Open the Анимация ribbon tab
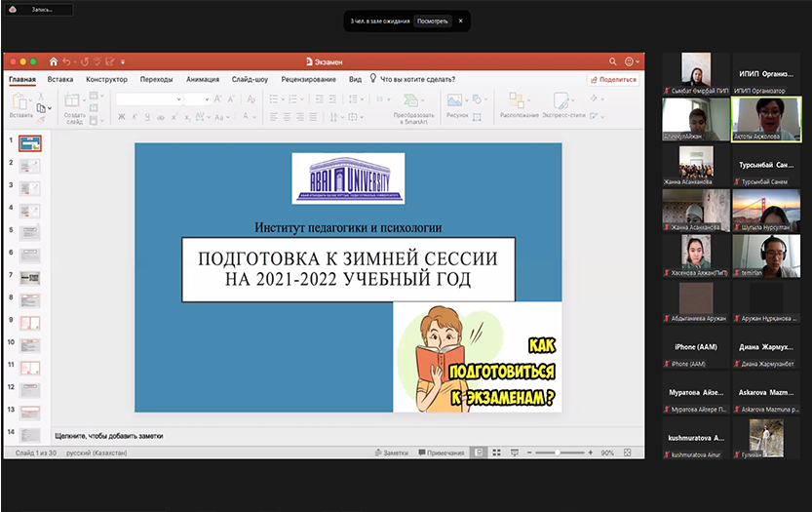Image resolution: width=812 pixels, height=512 pixels. click(203, 79)
